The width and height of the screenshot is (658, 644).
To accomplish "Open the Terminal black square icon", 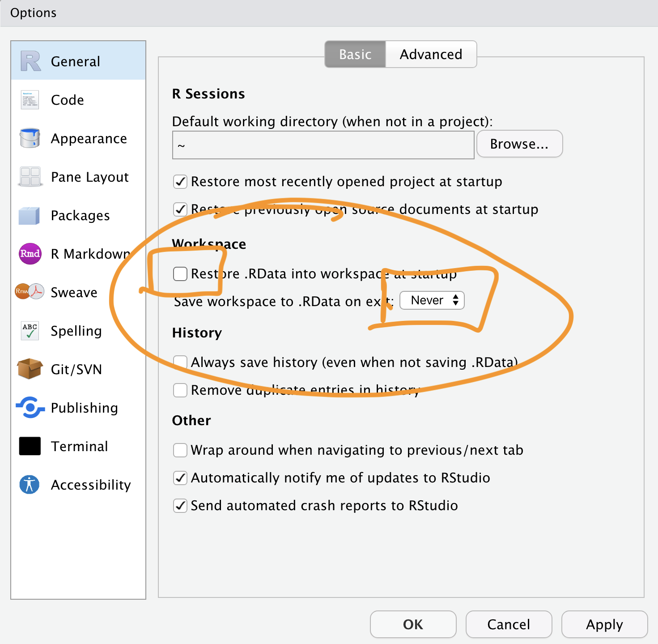I will coord(30,446).
